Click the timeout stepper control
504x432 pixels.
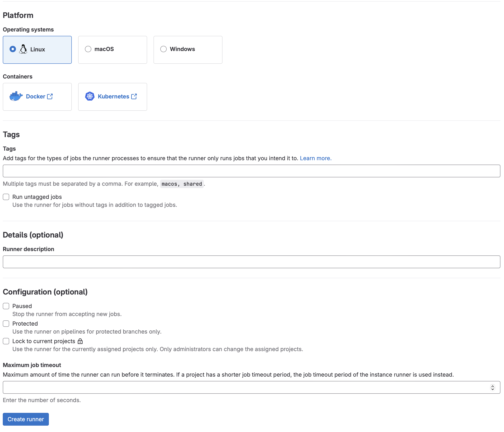pyautogui.click(x=493, y=388)
